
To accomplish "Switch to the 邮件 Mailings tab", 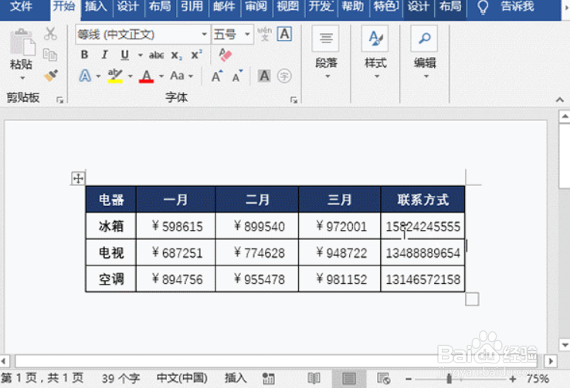I will pos(224,6).
